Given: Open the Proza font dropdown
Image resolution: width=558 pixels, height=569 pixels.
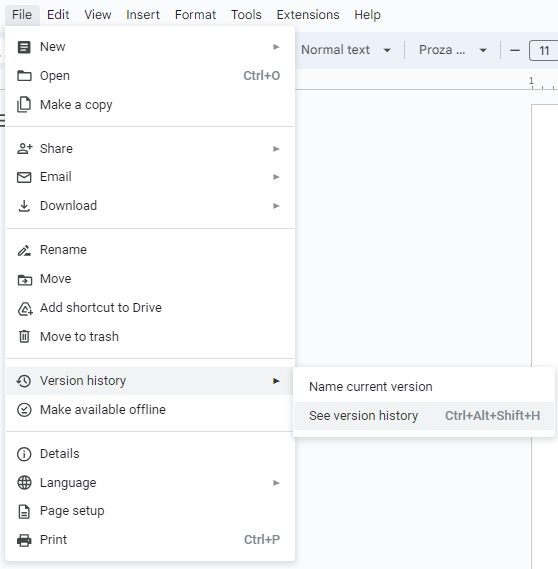Looking at the screenshot, I should [x=452, y=50].
